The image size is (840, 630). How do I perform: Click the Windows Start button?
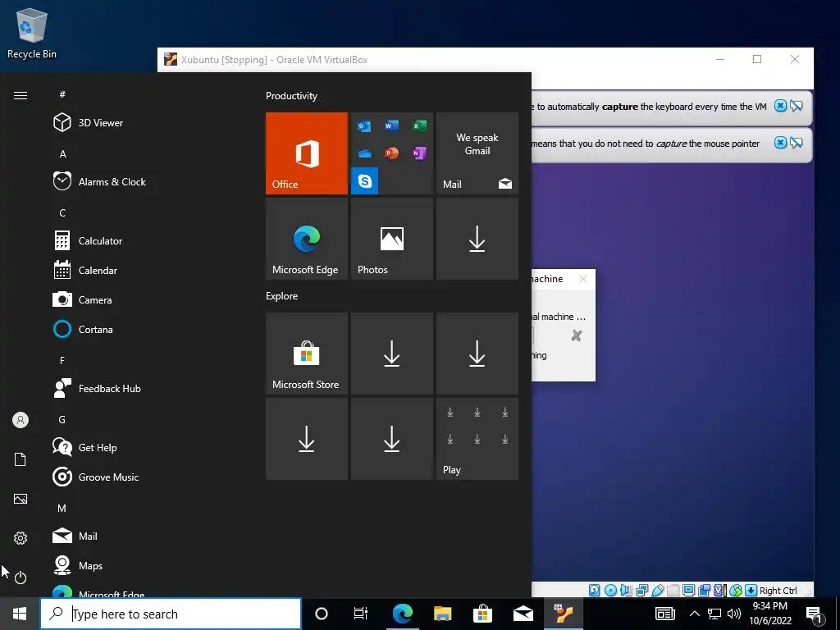click(20, 614)
